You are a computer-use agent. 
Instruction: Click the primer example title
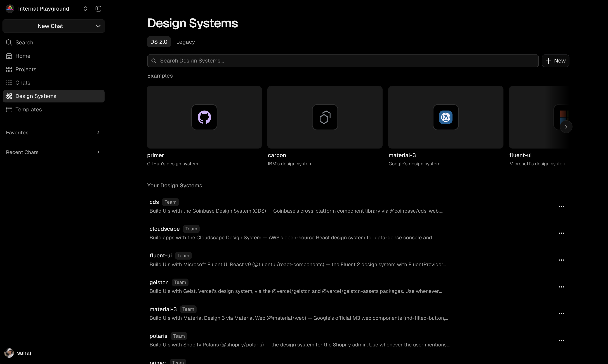155,155
